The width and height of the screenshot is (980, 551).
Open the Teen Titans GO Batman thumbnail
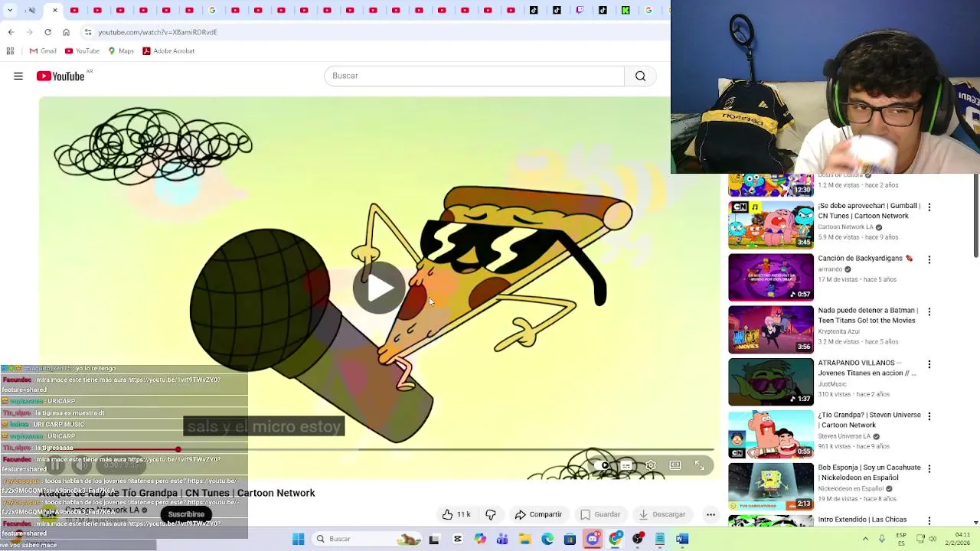771,329
